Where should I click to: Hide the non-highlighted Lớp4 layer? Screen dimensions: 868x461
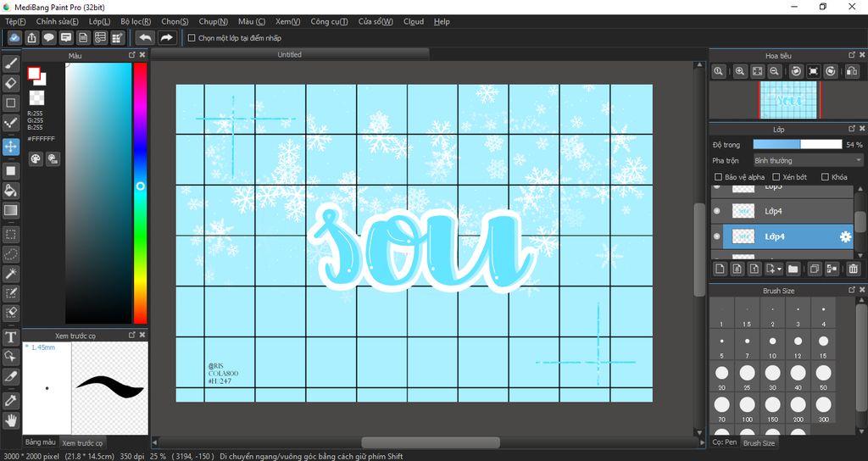(x=717, y=211)
